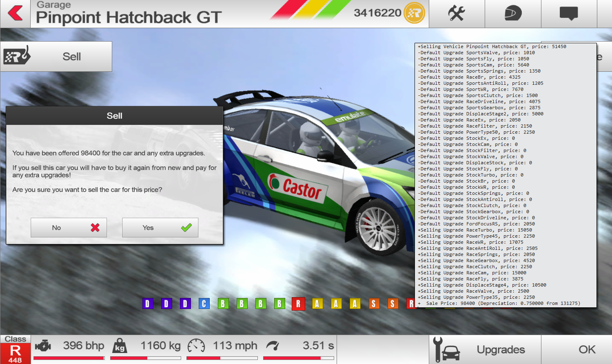
Task: Open the wrench and screwdriver tools menu
Action: [457, 13]
